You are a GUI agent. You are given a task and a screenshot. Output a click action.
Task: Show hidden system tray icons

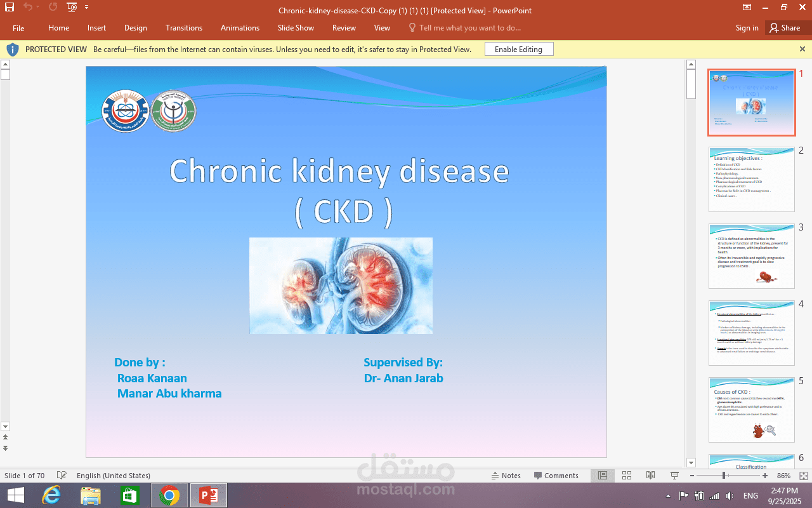point(668,496)
